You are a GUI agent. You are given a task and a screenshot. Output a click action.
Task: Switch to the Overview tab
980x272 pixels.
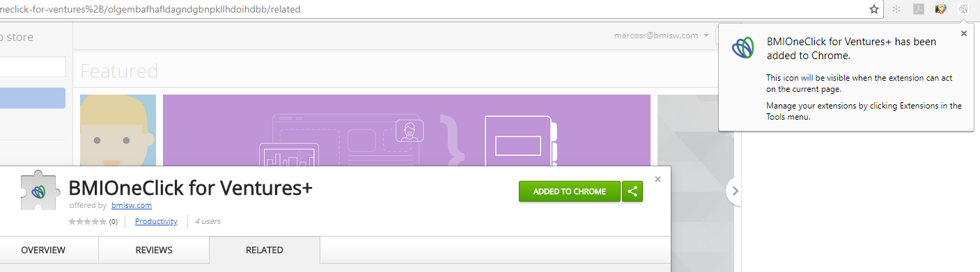[x=43, y=250]
